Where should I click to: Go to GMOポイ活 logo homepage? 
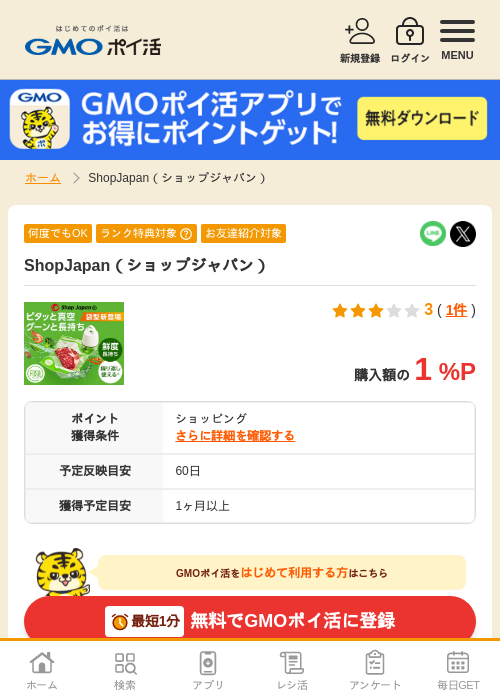tap(93, 41)
